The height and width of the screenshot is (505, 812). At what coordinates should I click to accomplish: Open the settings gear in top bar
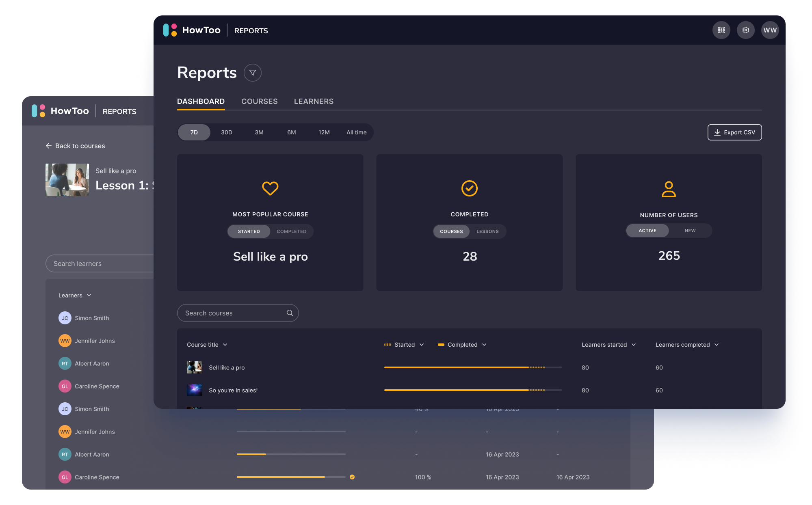746,30
